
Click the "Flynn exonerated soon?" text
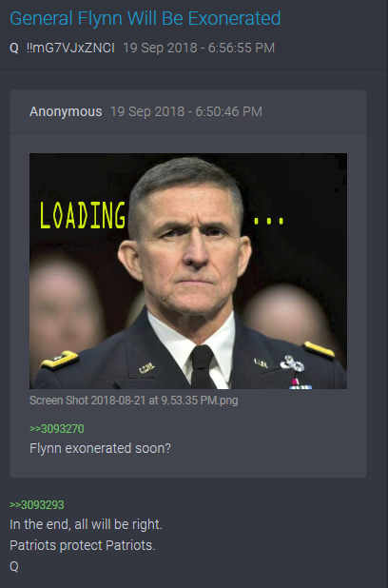[100, 448]
